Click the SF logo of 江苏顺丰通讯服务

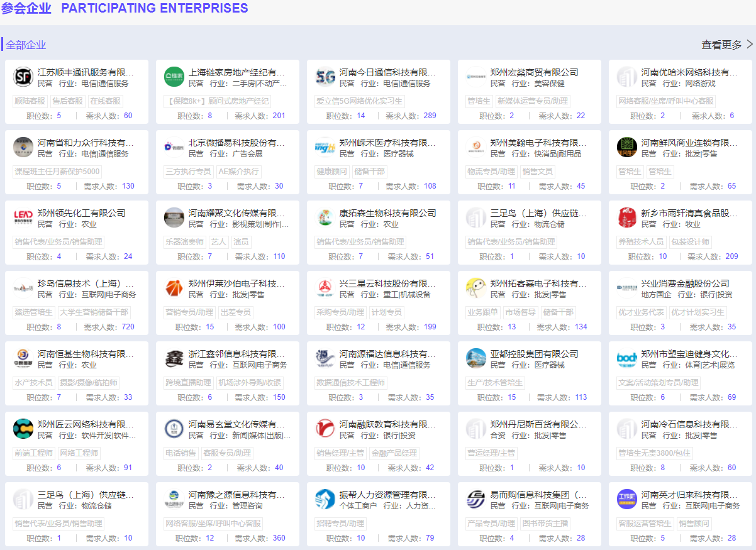pos(23,77)
